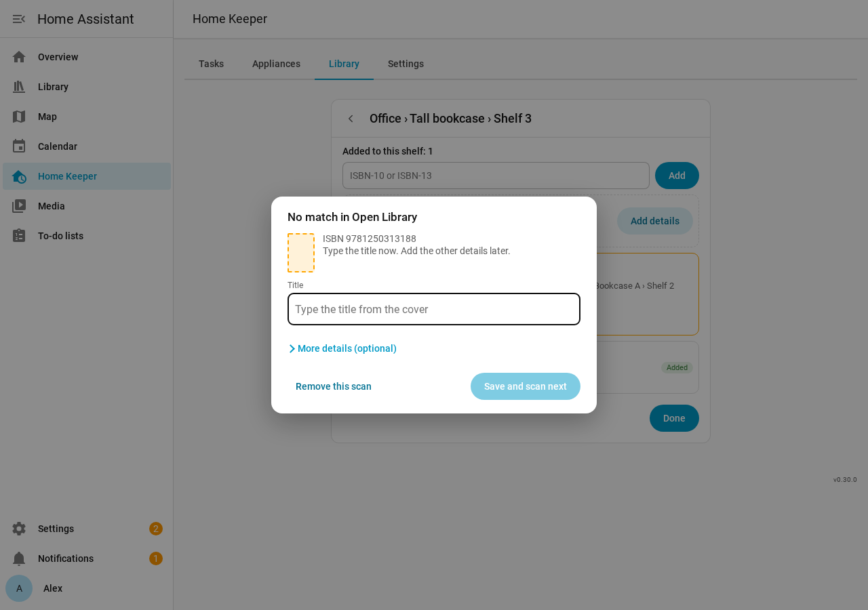Click the green Added status chip
Screen dimensions: 868x610
(x=677, y=367)
